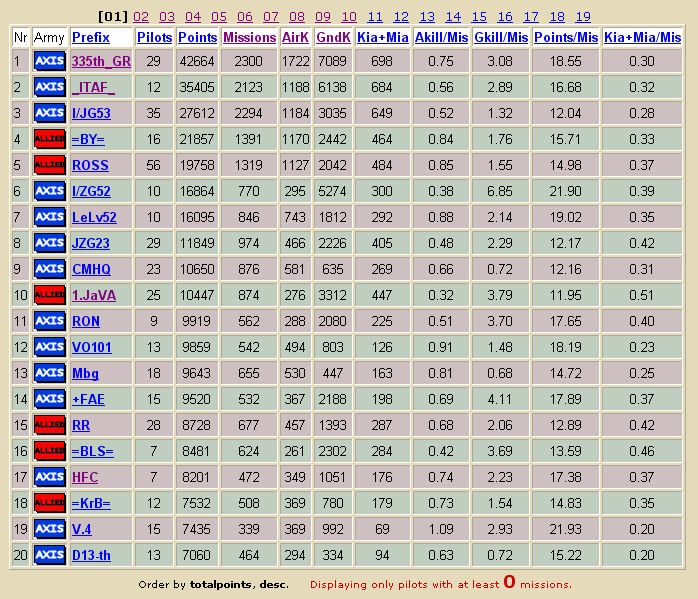The height and width of the screenshot is (599, 698).
Task: Sort squads by Pilots column
Action: [x=154, y=37]
